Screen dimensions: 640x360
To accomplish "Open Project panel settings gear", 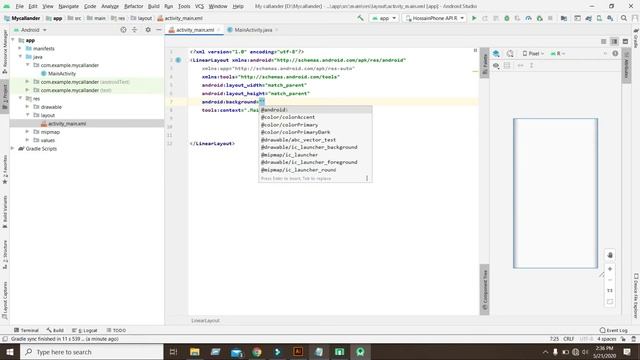I will pos(148,30).
